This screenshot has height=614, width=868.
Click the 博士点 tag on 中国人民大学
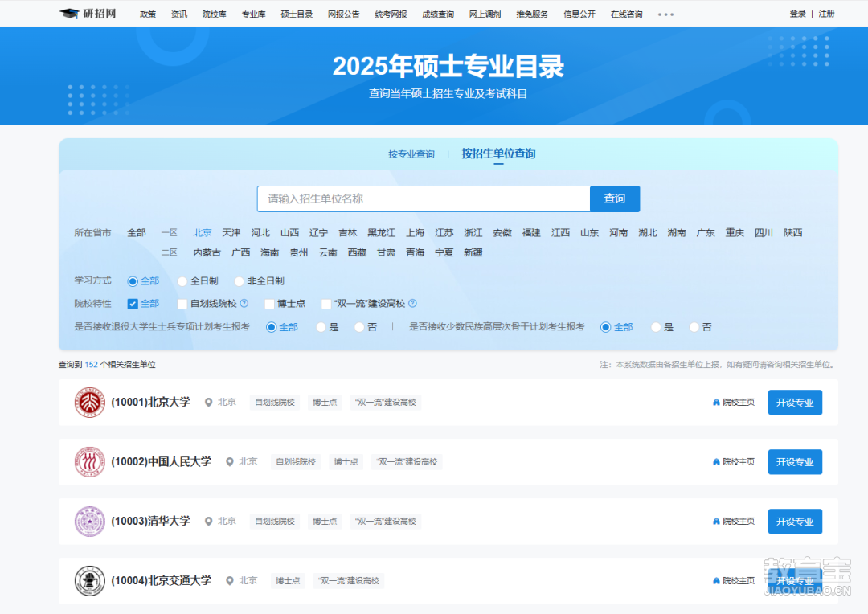(346, 462)
